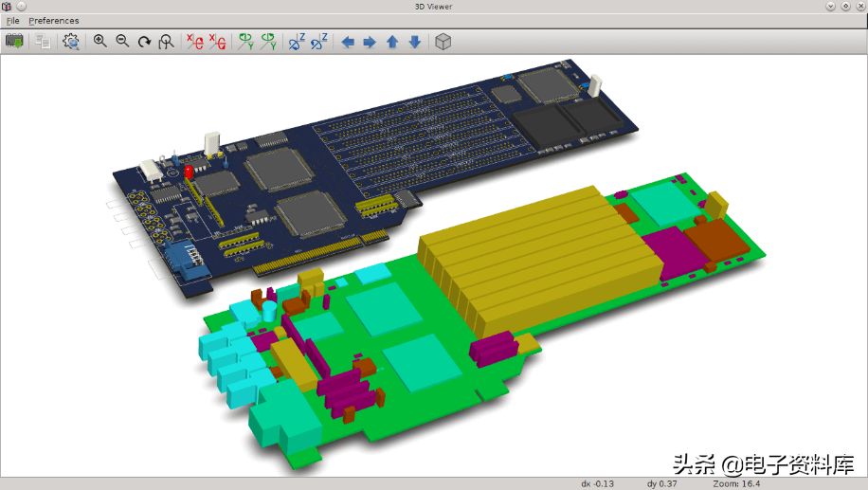Screen dimensions: 868x490
Task: Move the view up with the up arrow
Action: [x=392, y=42]
